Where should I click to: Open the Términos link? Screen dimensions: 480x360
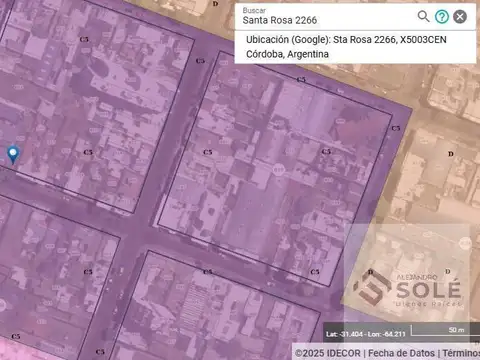tap(461, 353)
